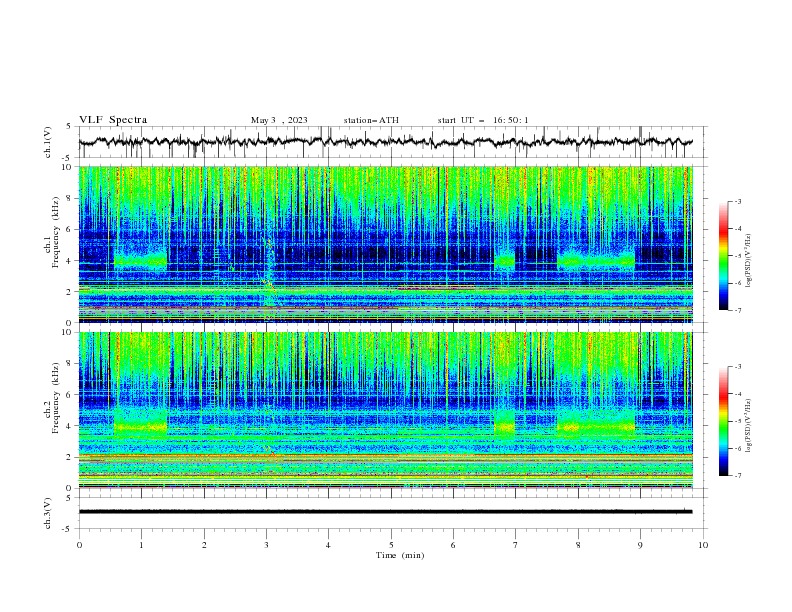Click the ch.1 4 kHz emission burst near minute 8

click(x=596, y=261)
